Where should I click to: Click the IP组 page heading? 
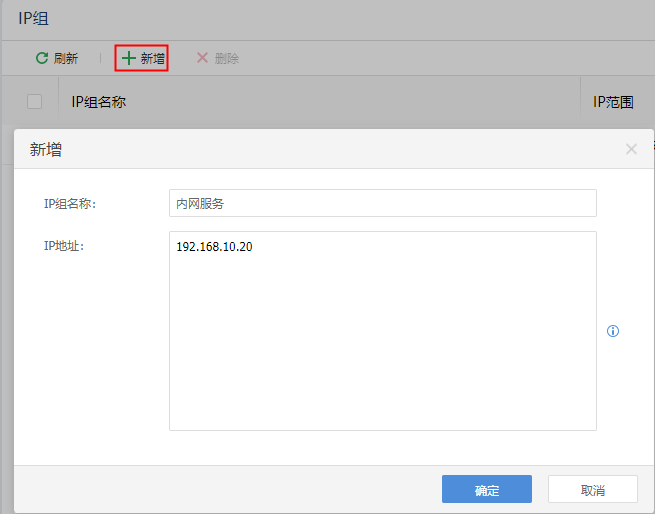34,18
